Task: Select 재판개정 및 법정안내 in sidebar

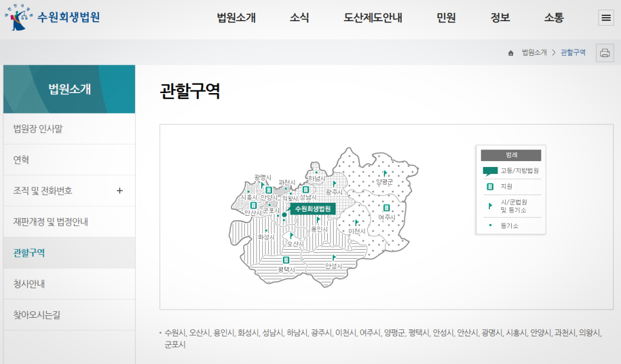Action: [50, 222]
